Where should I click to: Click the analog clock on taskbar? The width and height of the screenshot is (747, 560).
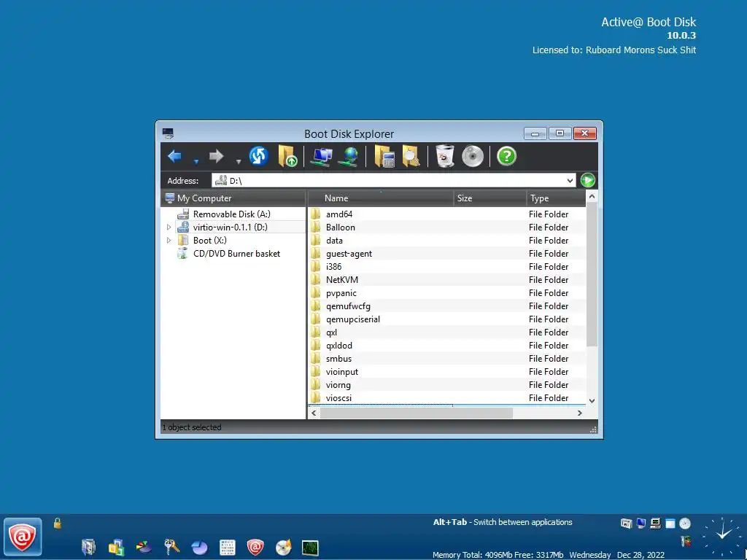pyautogui.click(x=723, y=537)
